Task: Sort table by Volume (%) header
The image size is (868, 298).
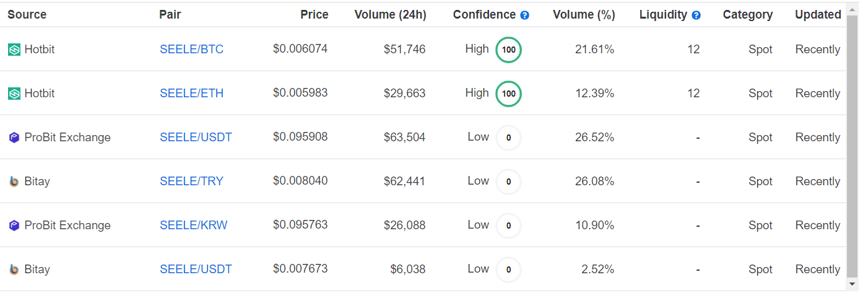Action: (x=584, y=15)
